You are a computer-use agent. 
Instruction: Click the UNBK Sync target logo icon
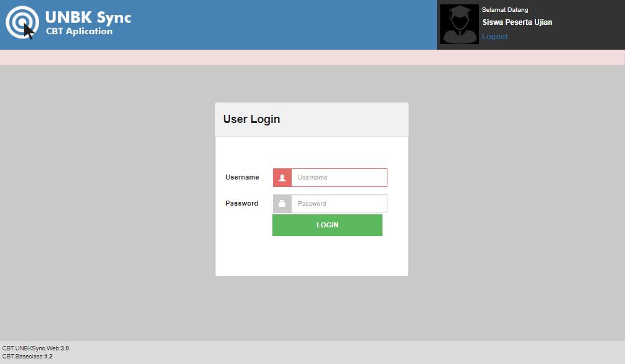click(22, 23)
